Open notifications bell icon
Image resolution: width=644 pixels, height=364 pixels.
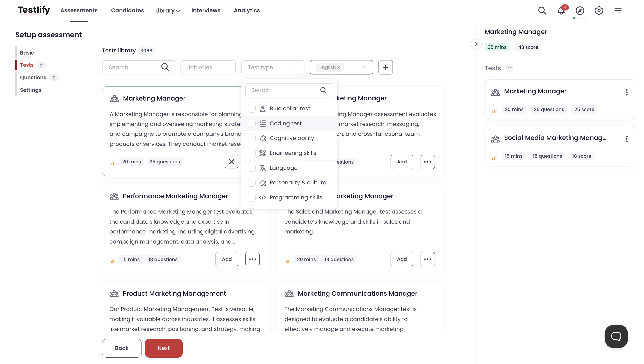coord(561,11)
